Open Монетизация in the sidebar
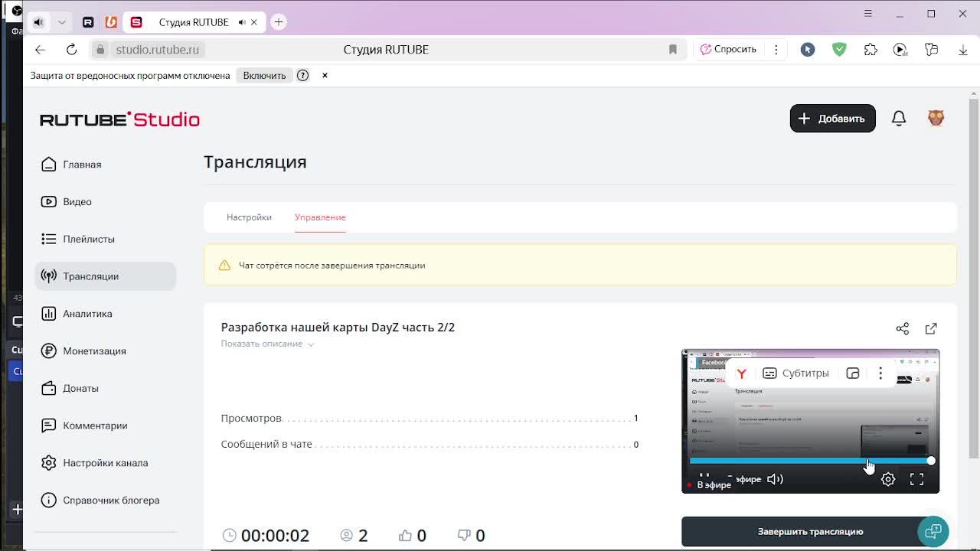980x551 pixels. (x=83, y=351)
